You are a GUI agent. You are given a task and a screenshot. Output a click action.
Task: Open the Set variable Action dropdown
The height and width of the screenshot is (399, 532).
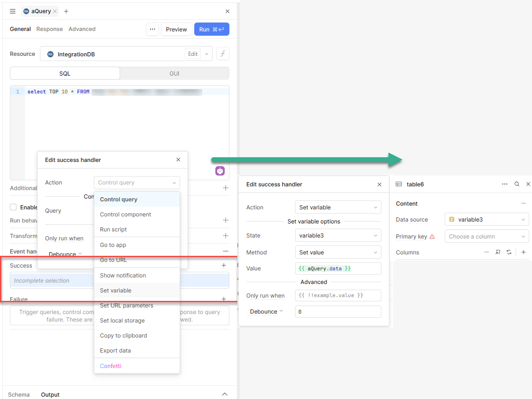tap(338, 207)
